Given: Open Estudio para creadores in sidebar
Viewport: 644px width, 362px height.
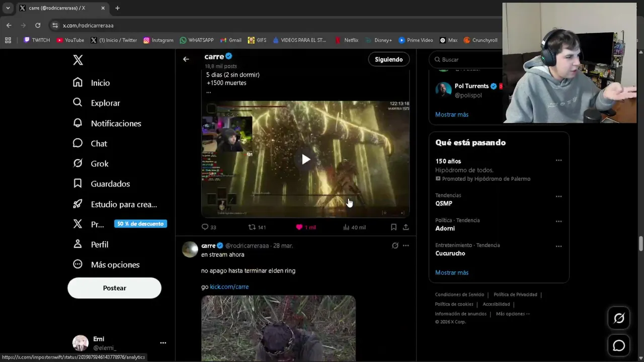Looking at the screenshot, I should tap(115, 204).
